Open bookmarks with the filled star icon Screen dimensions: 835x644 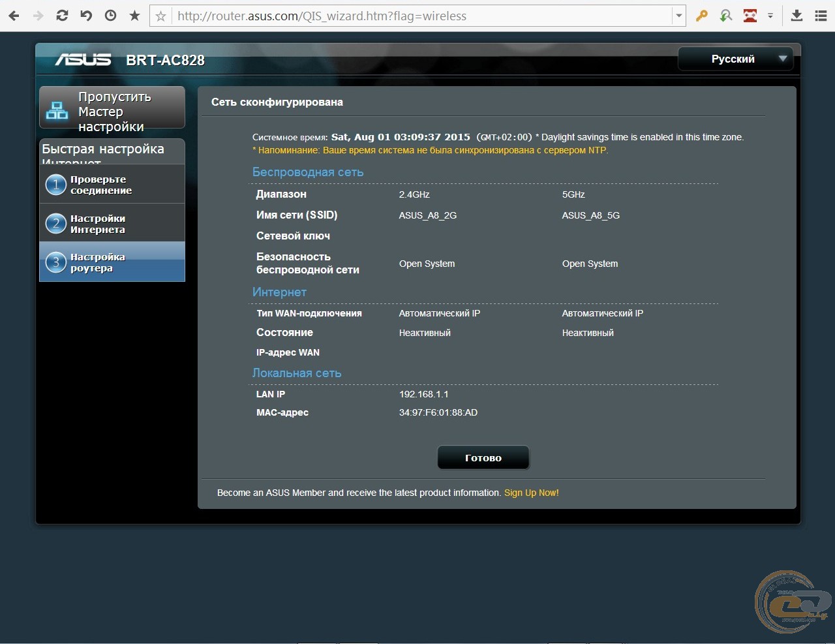134,16
